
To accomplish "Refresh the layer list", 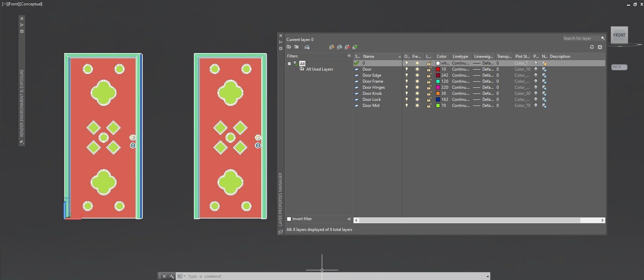I will (x=592, y=47).
